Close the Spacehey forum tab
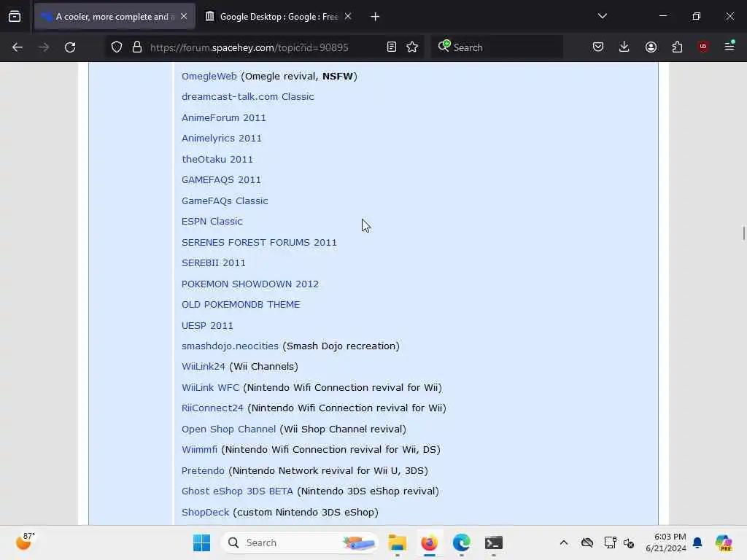Screen dimensions: 747x560 (x=184, y=17)
